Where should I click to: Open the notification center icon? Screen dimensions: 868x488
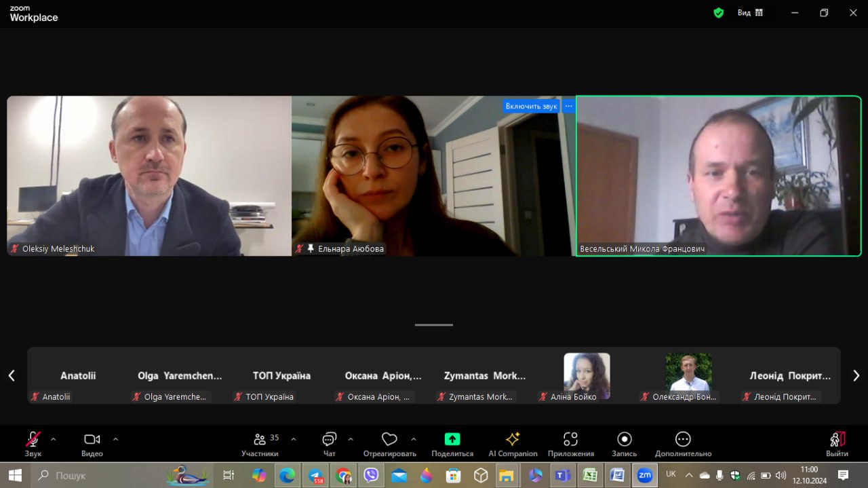click(843, 475)
